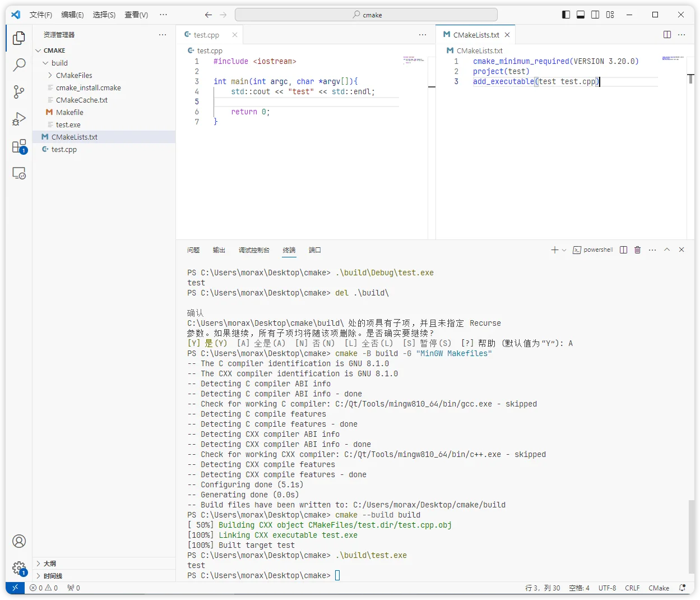Collapse the CMAKE root folder
The image size is (700, 600).
click(x=38, y=50)
